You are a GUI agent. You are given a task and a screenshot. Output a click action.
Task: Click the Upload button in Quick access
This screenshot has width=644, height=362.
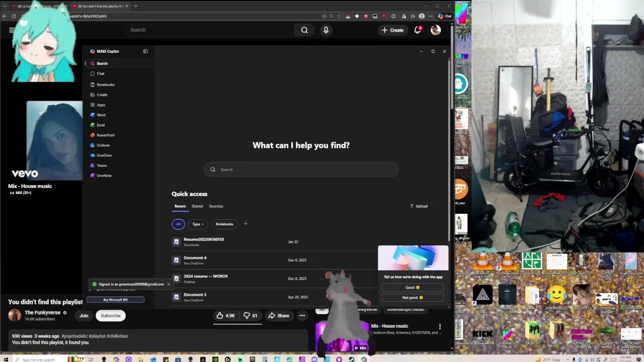point(419,206)
